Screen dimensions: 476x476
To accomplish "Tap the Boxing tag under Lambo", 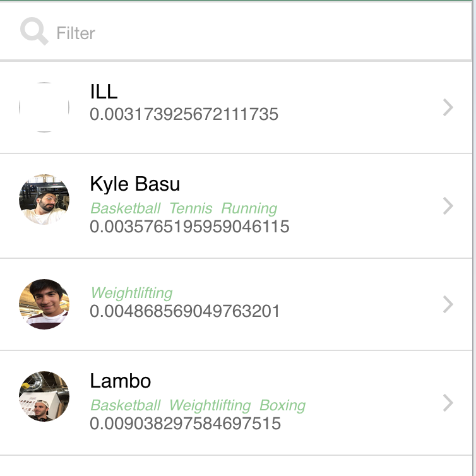I will [x=283, y=405].
